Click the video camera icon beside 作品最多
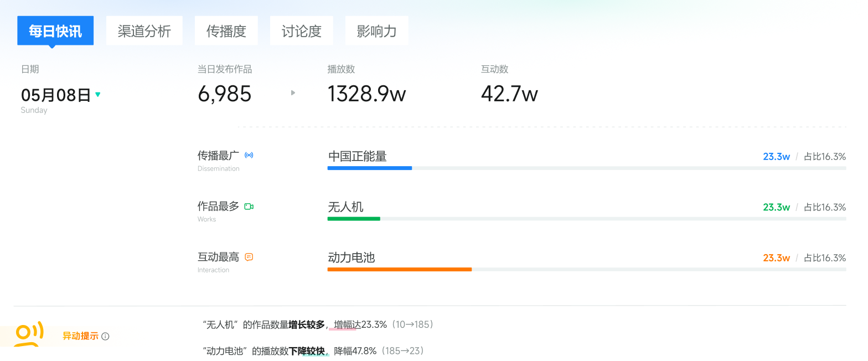Image resolution: width=868 pixels, height=361 pixels. tap(249, 207)
